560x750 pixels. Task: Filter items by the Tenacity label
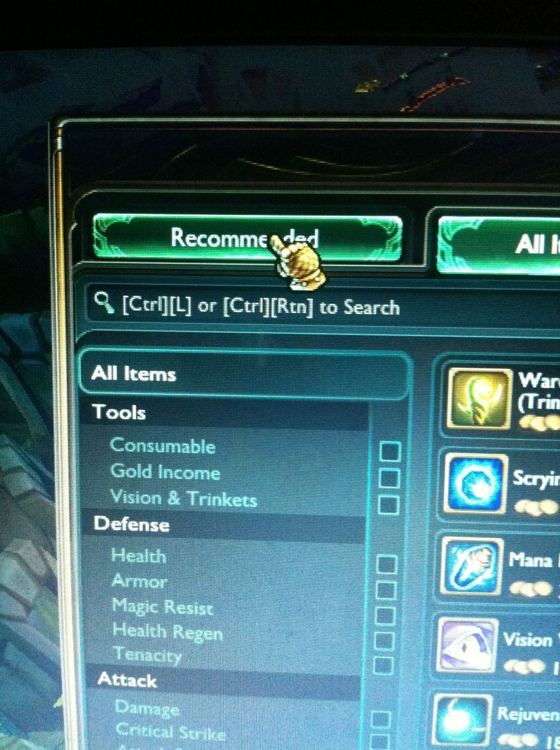[x=147, y=655]
